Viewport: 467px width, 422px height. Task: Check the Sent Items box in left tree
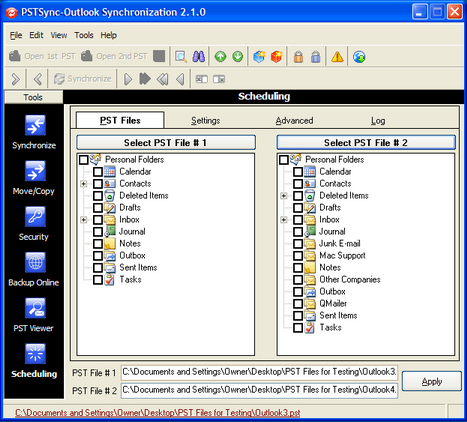click(x=98, y=268)
